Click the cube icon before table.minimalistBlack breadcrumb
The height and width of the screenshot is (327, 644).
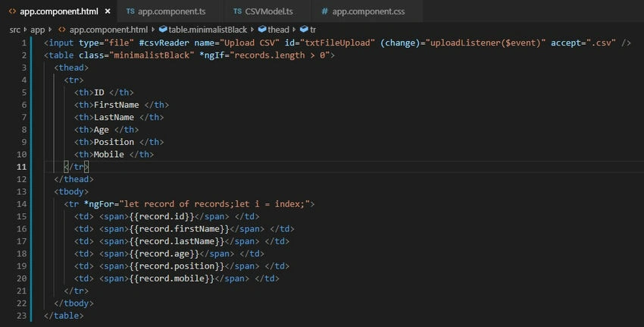(163, 29)
